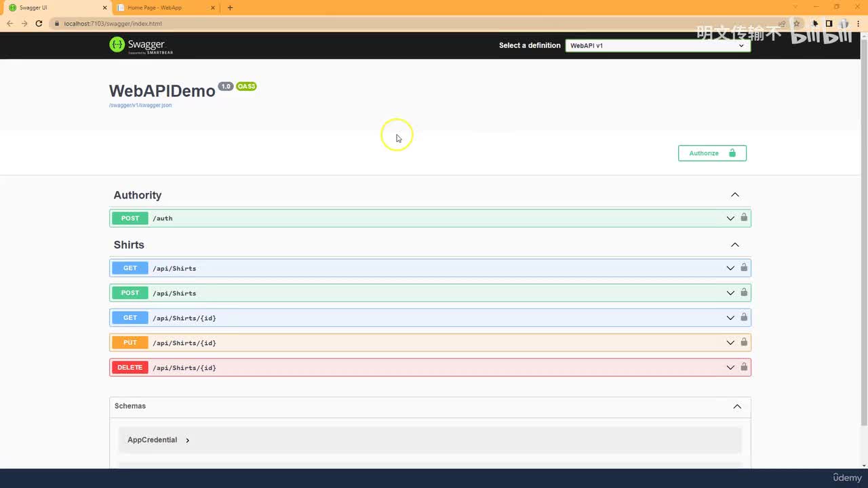868x488 pixels.
Task: Click the lock icon on DELETE /api/Shirts/{id}
Action: (744, 367)
